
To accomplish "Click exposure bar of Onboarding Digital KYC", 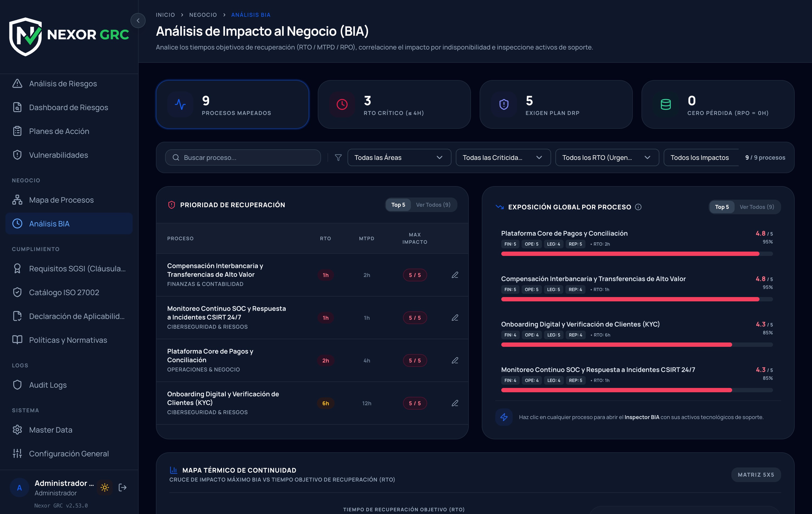I will (x=637, y=345).
